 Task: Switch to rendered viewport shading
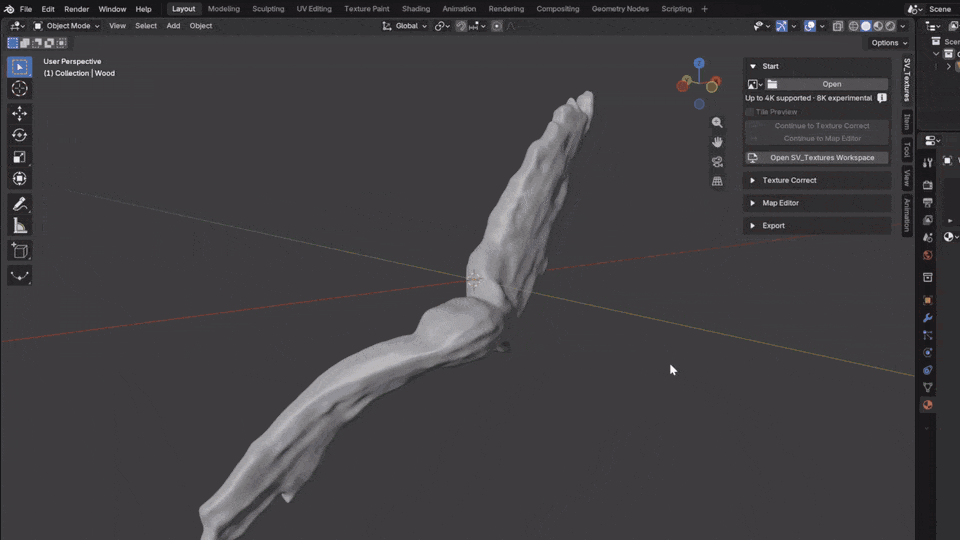890,26
